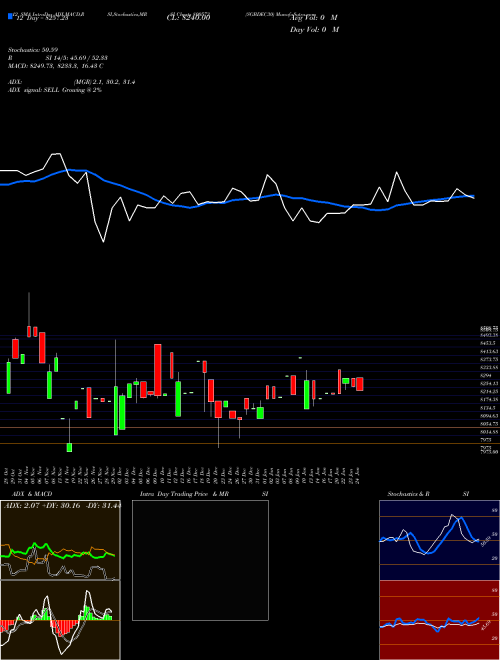Click the empty Intra Day Trading Price panel
Screen dimensions: 500x660
200,560
